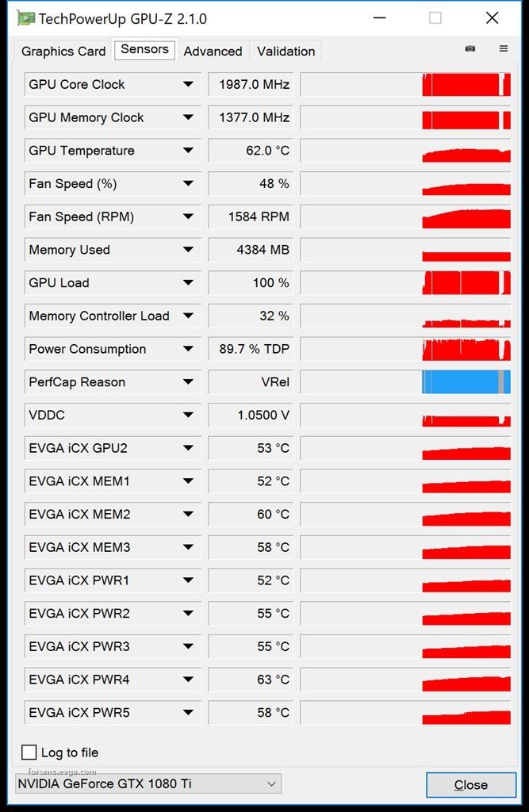
Task: Go to the Validation tab
Action: (286, 52)
